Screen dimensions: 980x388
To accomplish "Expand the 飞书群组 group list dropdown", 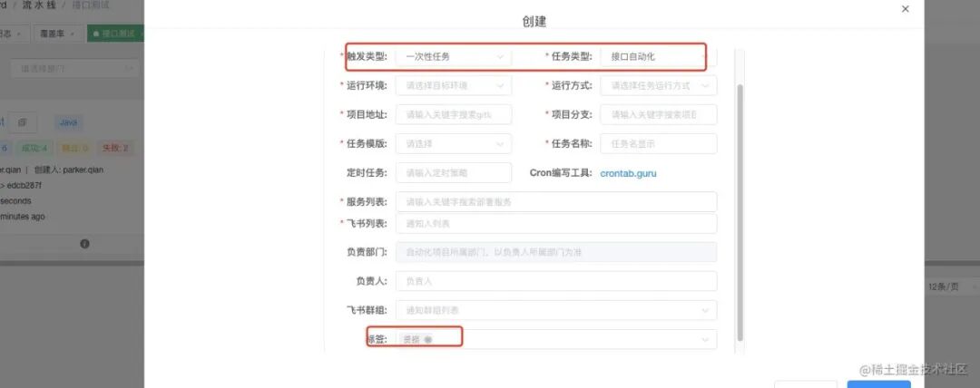I will pos(556,310).
